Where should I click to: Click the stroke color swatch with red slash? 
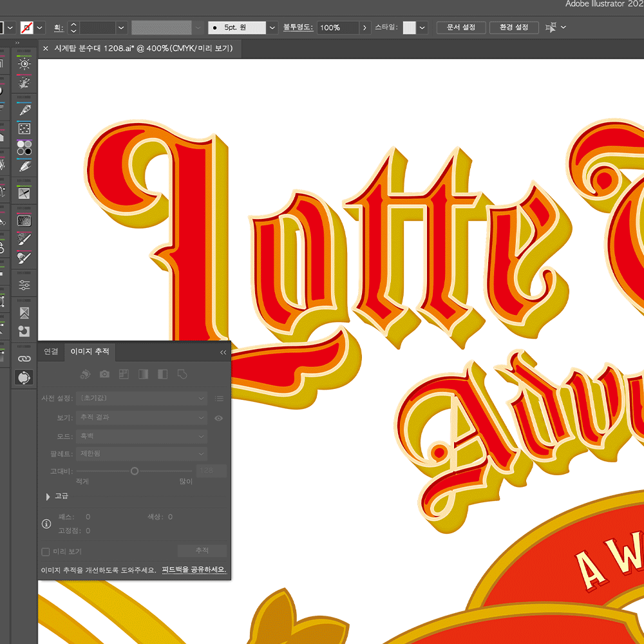[x=27, y=28]
